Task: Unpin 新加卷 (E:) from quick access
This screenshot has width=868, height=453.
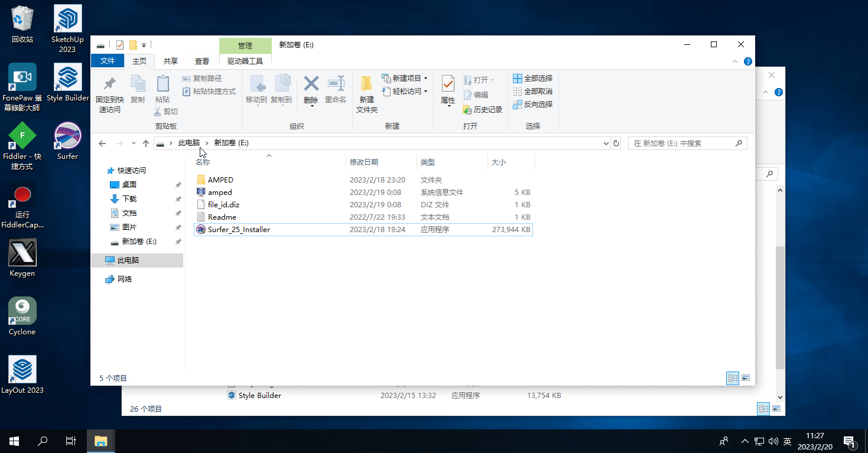Action: point(178,241)
